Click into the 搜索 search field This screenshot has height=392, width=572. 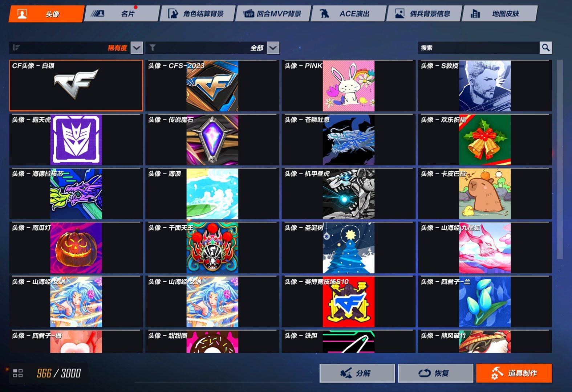479,48
